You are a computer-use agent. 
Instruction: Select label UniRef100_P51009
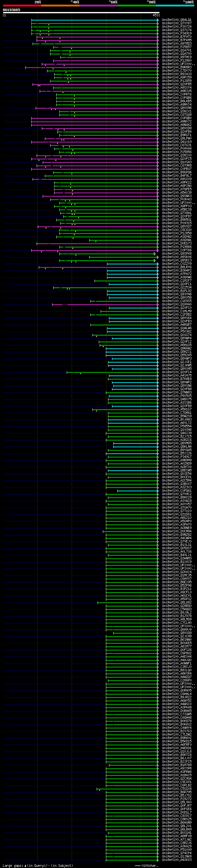click(177, 850)
